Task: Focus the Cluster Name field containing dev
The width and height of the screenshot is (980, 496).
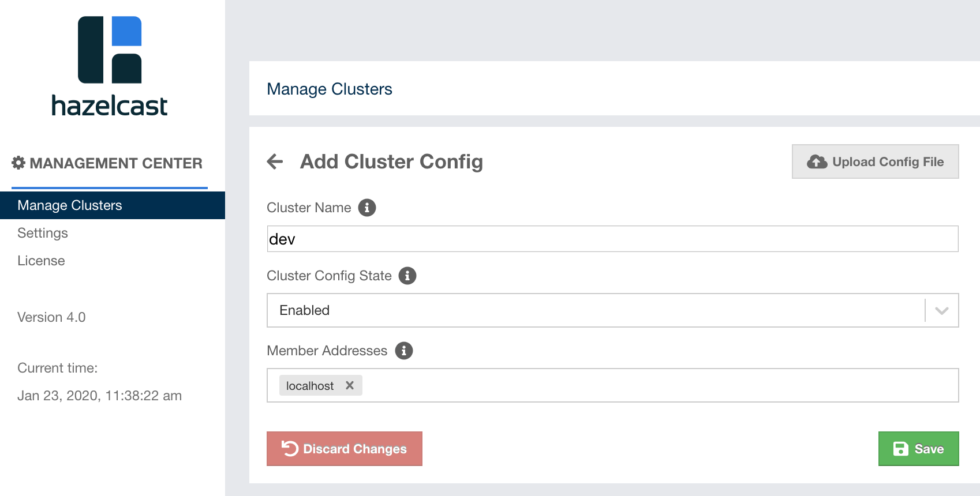Action: (612, 239)
